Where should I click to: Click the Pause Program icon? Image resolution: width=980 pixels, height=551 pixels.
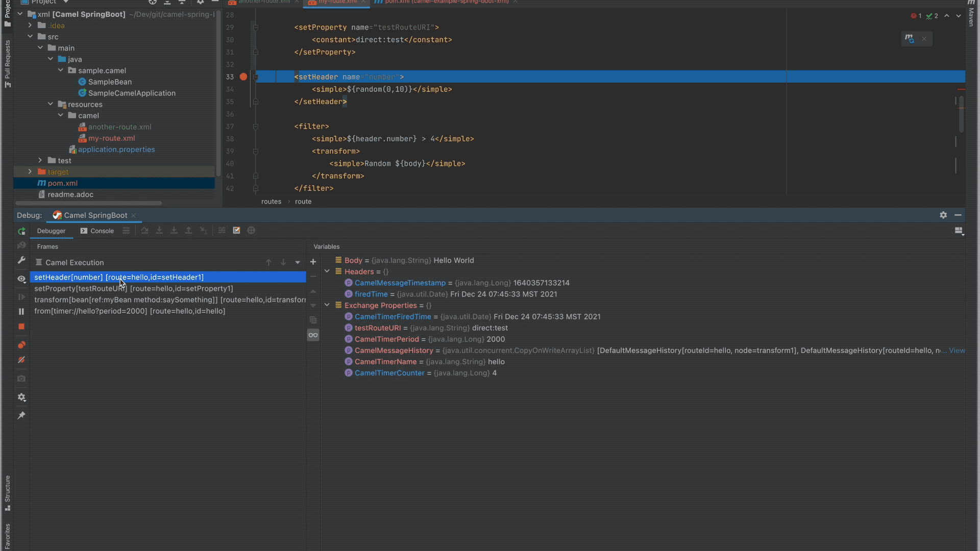tap(21, 312)
